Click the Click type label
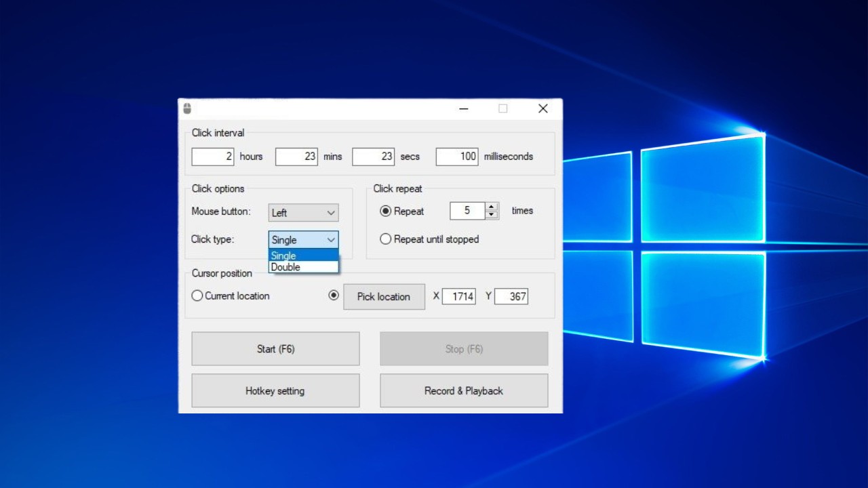 tap(213, 239)
